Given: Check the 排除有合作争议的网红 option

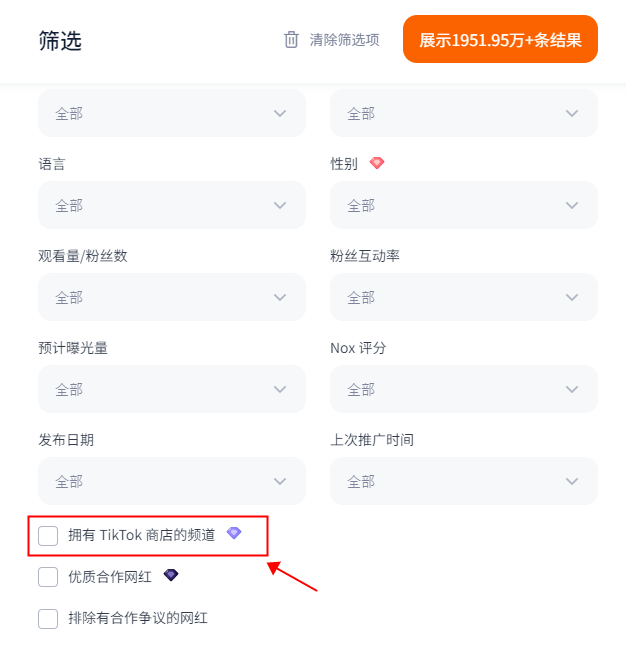Looking at the screenshot, I should point(48,619).
